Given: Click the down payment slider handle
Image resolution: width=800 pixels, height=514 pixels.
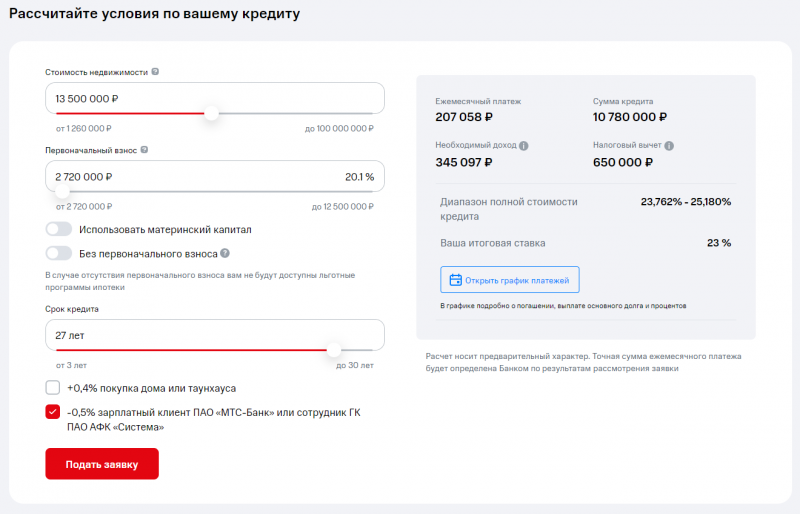Looking at the screenshot, I should [63, 191].
